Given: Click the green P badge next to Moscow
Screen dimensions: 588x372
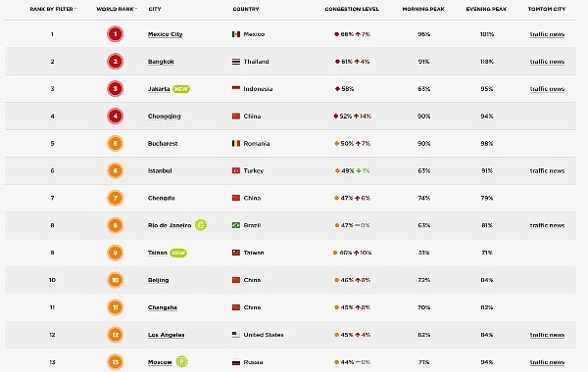Looking at the screenshot, I should [x=181, y=361].
